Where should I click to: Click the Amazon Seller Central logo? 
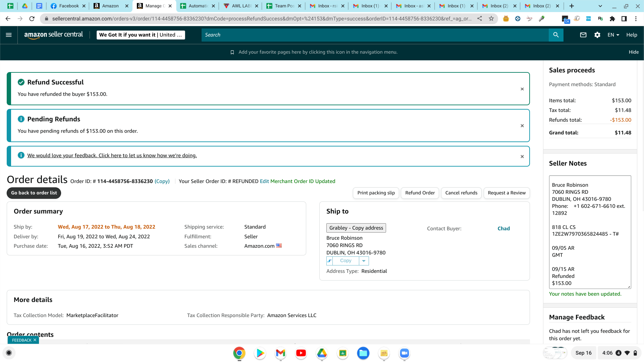pos(54,35)
